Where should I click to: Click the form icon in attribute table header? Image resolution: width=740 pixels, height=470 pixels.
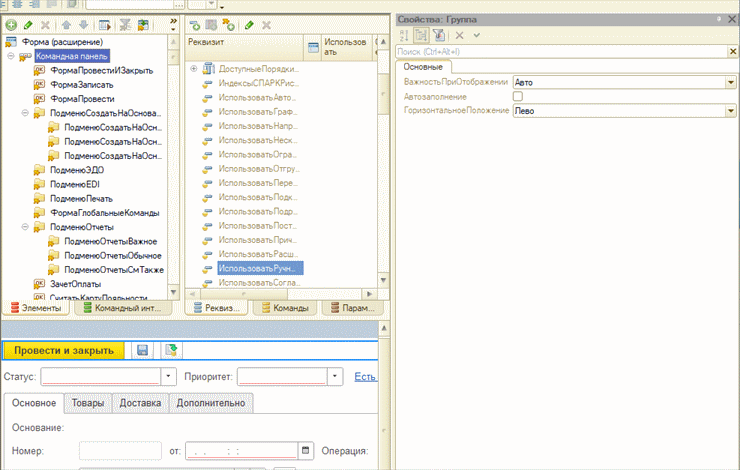click(313, 47)
